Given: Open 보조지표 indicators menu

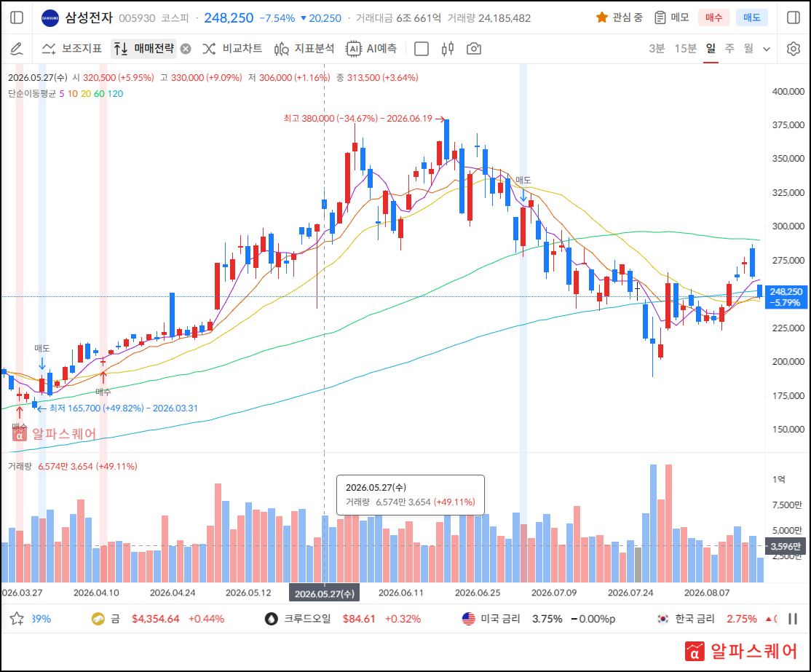Looking at the screenshot, I should (72, 49).
